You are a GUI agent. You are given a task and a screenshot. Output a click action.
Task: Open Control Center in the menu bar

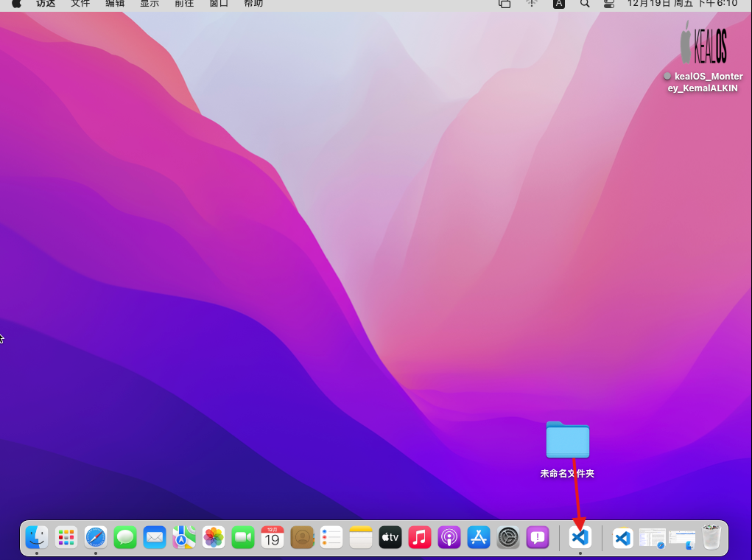(x=608, y=4)
